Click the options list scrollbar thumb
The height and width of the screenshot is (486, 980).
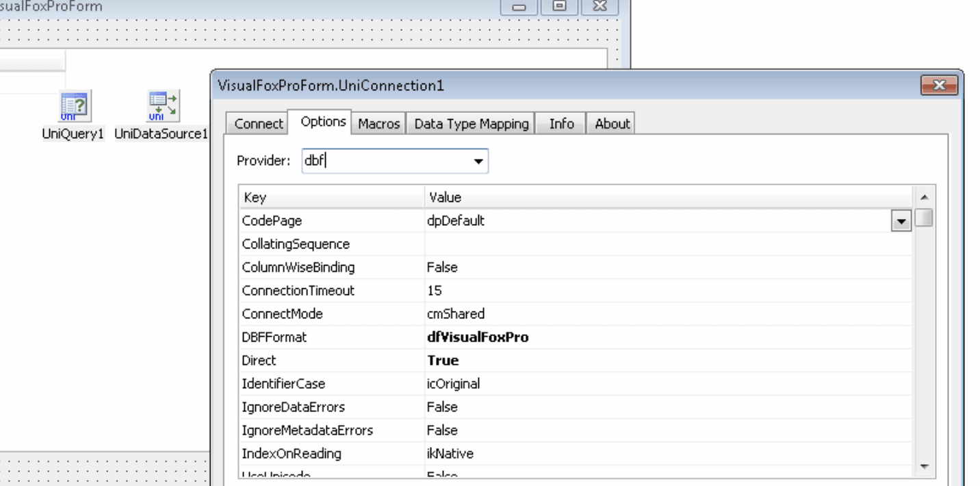click(x=925, y=218)
